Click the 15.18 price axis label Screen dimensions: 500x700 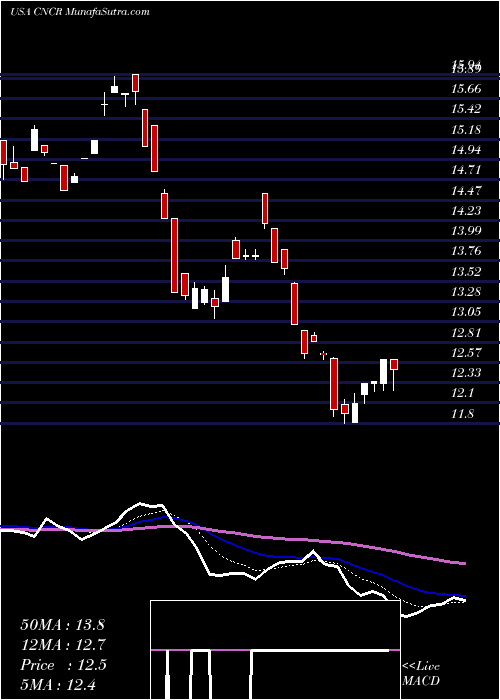coord(466,130)
